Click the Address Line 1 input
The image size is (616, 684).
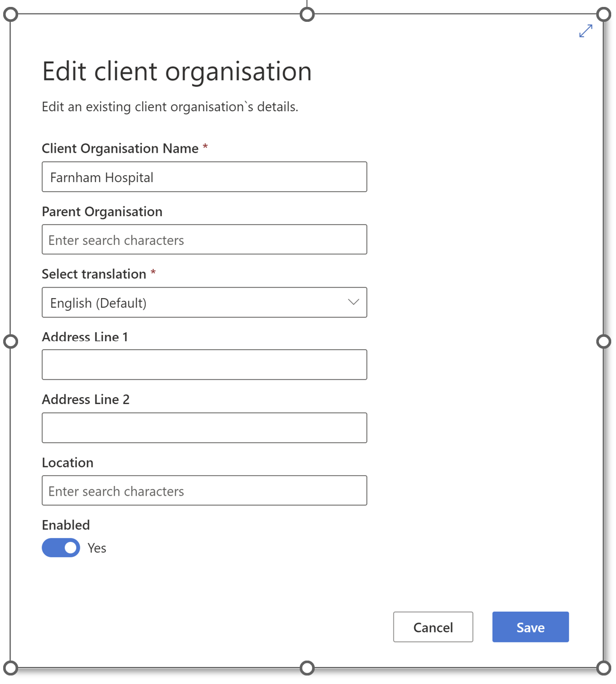click(204, 365)
